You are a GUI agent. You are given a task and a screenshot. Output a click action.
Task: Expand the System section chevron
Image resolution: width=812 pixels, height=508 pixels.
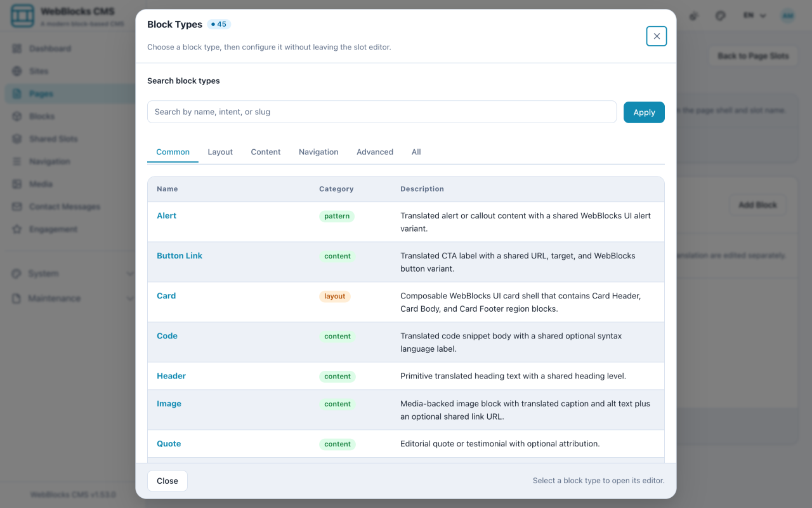coord(130,274)
